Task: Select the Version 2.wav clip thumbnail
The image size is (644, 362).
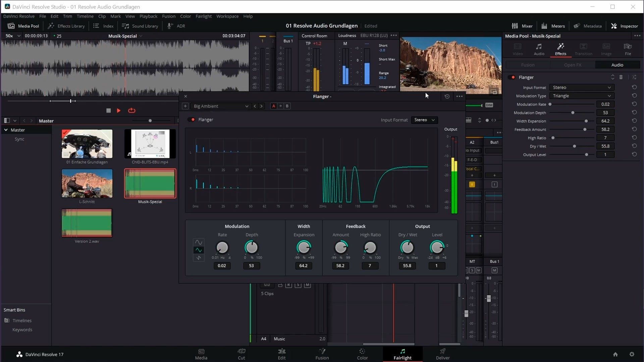Action: (87, 223)
